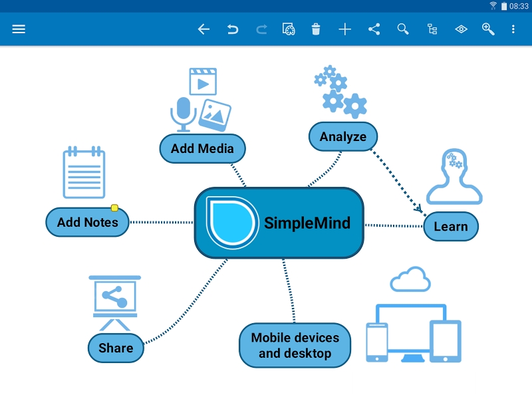Viewport: 532px width, 399px height.
Task: Select the Learn topic node
Action: click(451, 226)
